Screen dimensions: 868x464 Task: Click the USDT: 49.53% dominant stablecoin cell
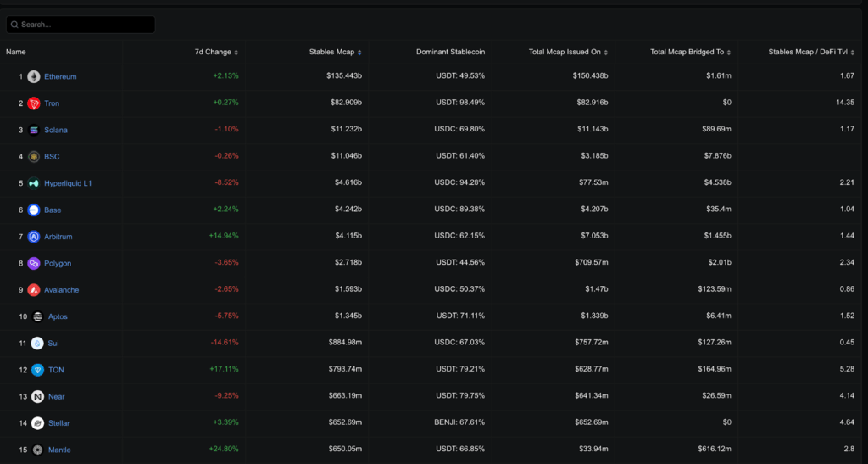pyautogui.click(x=460, y=75)
